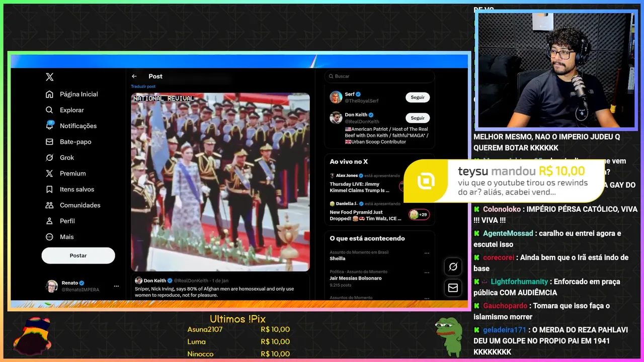Click Luma in Ultimos Pix list

pos(196,342)
